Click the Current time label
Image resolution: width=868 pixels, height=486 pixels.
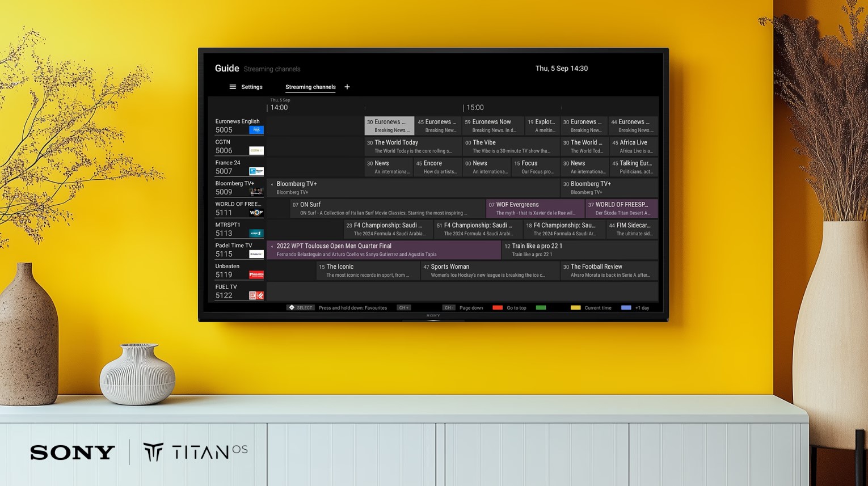coord(598,308)
